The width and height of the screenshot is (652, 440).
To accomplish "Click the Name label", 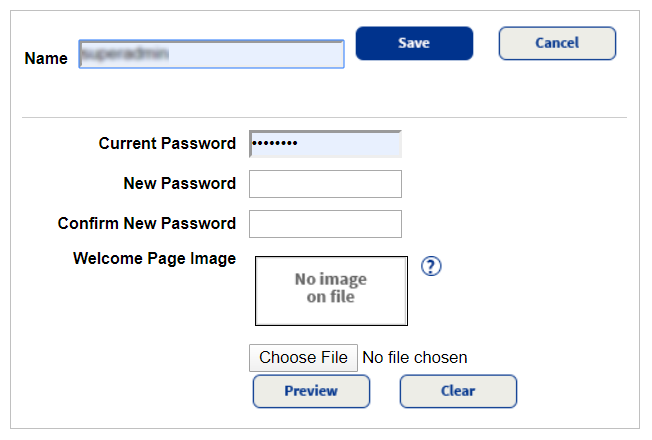I will [x=46, y=59].
